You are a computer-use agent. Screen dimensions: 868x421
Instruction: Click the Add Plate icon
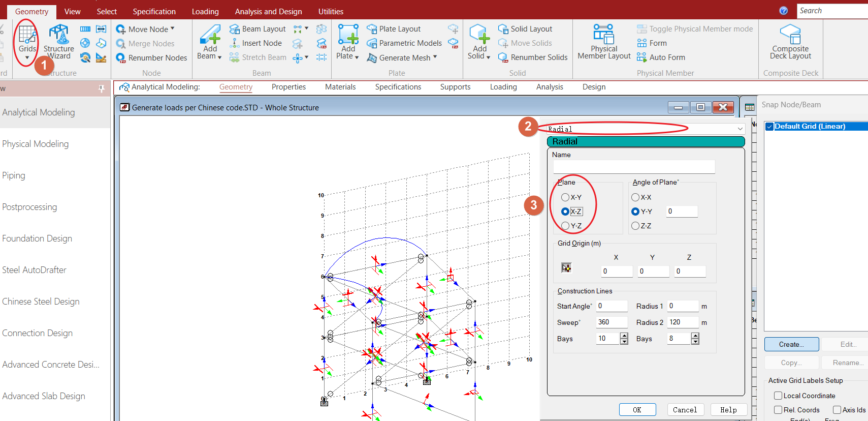pyautogui.click(x=348, y=35)
